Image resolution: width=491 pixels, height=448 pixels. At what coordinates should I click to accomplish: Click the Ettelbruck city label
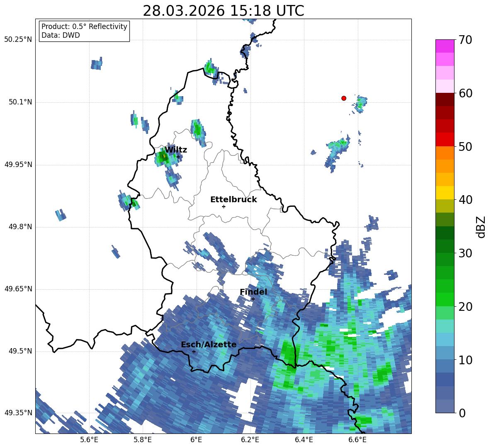pyautogui.click(x=233, y=200)
